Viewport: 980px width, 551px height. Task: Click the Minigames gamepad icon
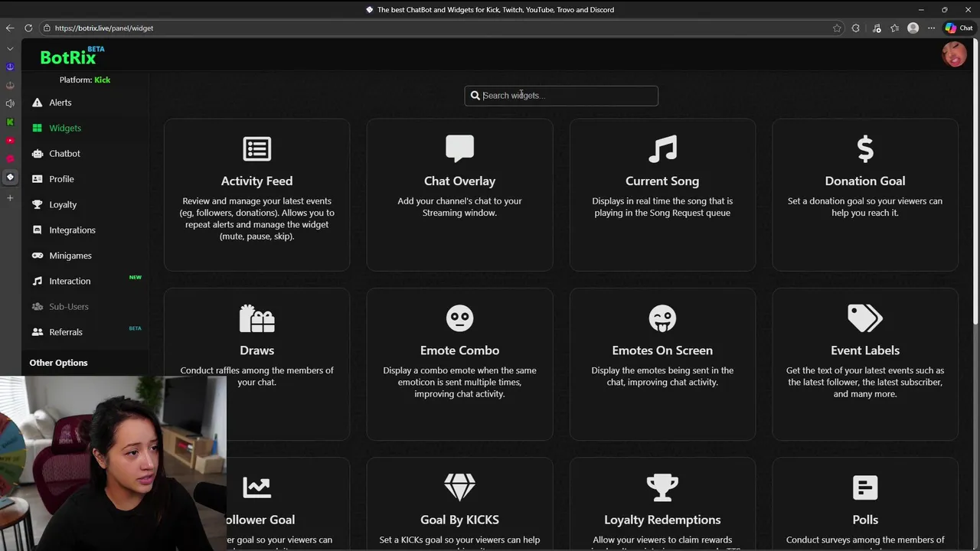click(37, 256)
